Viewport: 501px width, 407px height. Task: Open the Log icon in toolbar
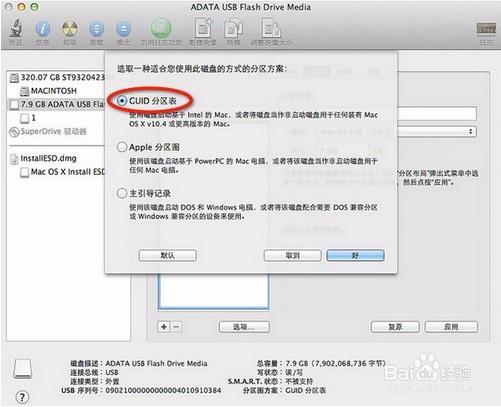point(486,29)
